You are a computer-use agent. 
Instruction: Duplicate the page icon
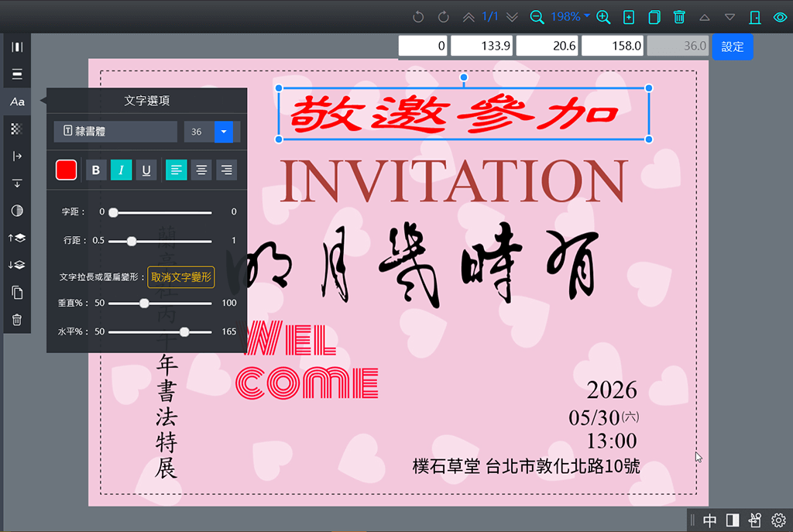pos(654,17)
